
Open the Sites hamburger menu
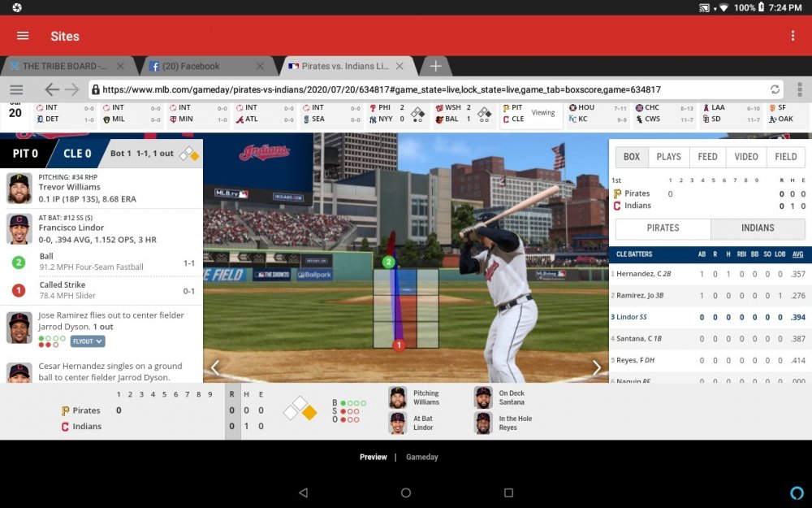tap(23, 36)
